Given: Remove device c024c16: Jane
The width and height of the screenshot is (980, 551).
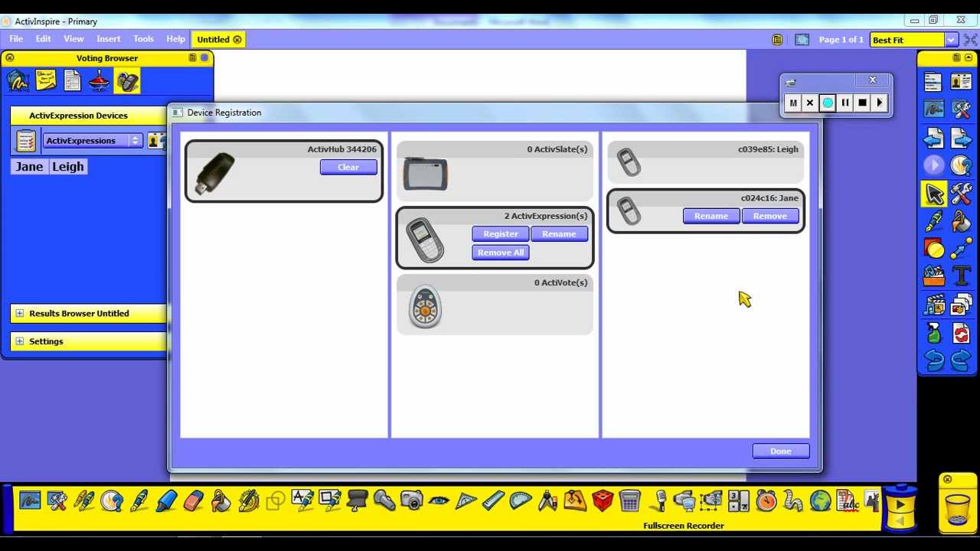Looking at the screenshot, I should pos(770,216).
